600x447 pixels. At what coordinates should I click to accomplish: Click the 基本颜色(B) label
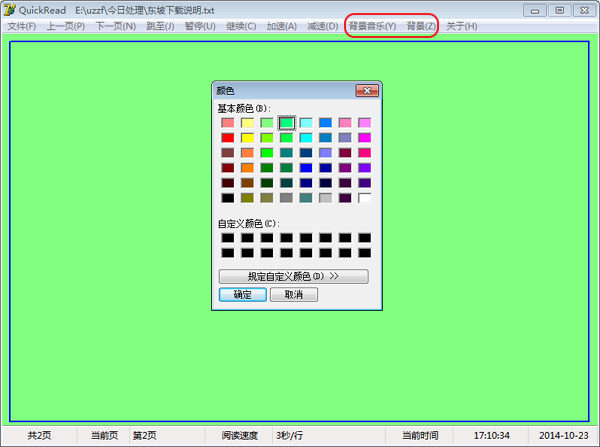coord(244,109)
